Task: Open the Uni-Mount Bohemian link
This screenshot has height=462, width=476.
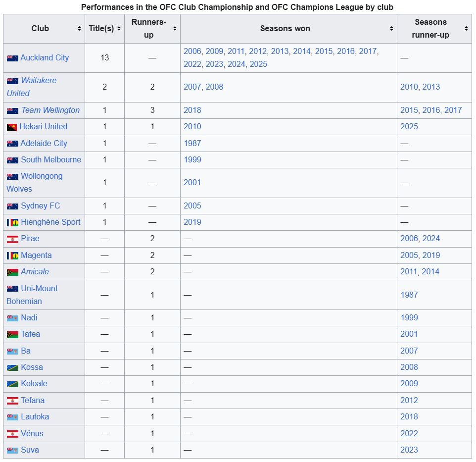Action: tap(32, 295)
